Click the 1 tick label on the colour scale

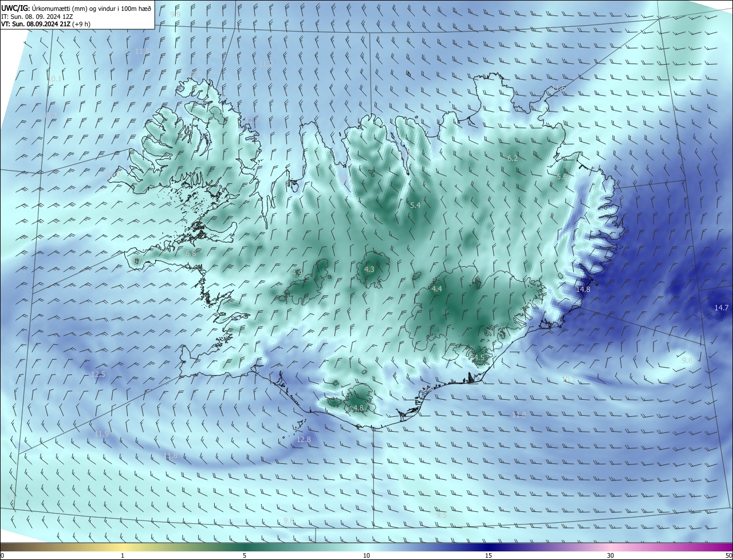click(123, 556)
